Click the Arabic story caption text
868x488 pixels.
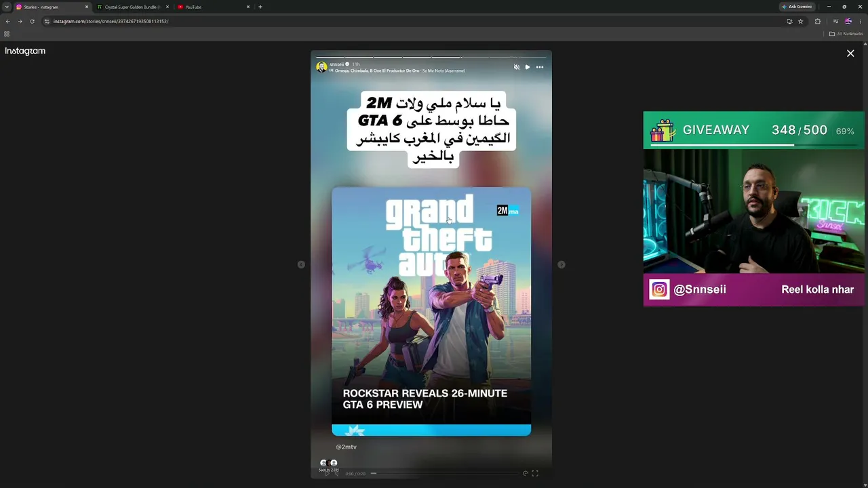[x=433, y=129]
